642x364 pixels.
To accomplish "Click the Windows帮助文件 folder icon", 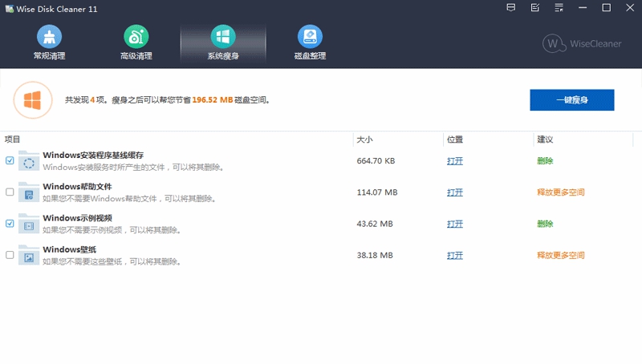I will click(29, 192).
